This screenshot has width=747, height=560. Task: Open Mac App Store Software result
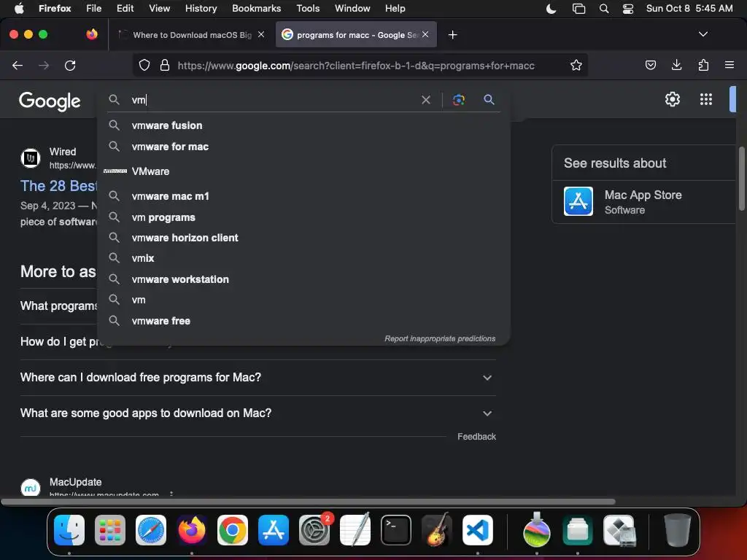coord(644,202)
